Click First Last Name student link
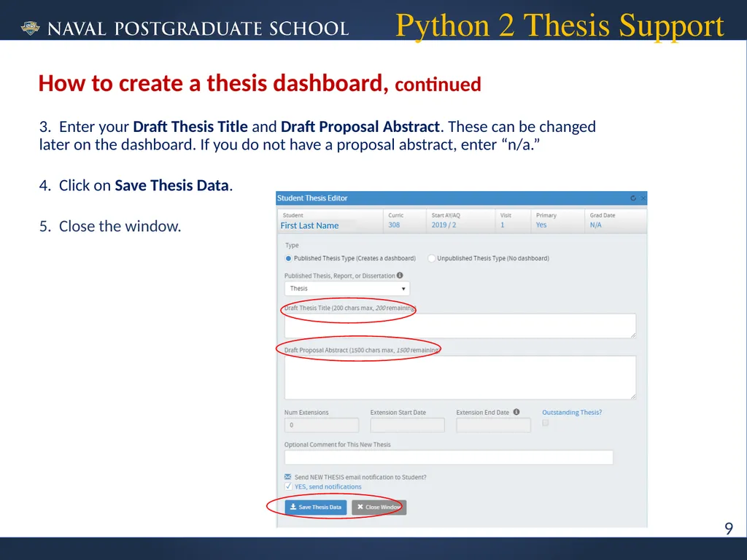Viewport: 747px width, 560px height. 309,226
